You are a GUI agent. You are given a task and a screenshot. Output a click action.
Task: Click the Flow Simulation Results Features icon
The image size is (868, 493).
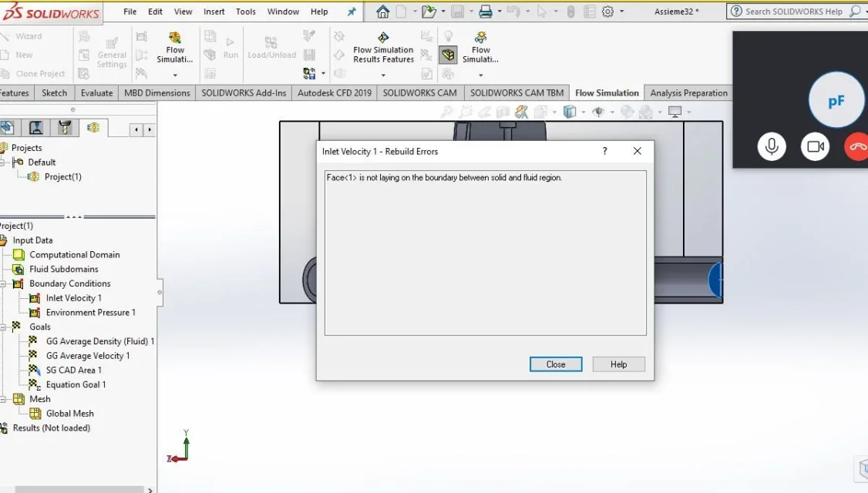pos(383,38)
